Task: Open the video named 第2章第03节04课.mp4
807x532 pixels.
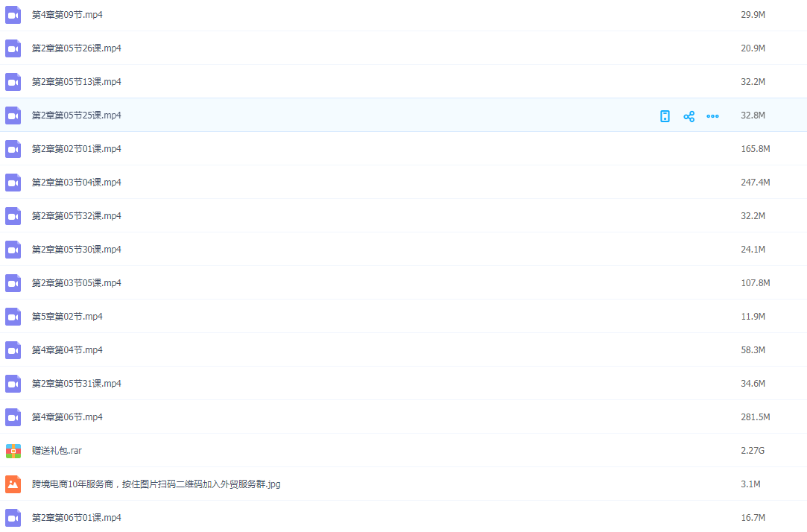Action: tap(76, 183)
